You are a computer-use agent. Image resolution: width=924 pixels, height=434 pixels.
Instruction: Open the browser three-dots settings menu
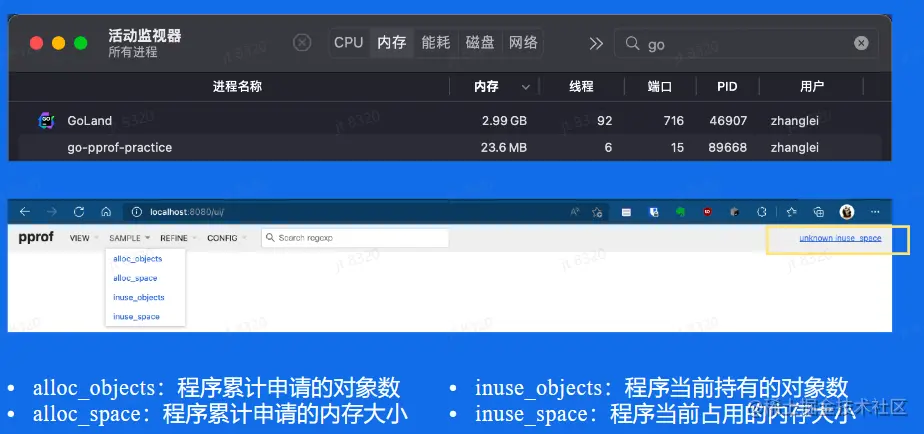pyautogui.click(x=875, y=212)
